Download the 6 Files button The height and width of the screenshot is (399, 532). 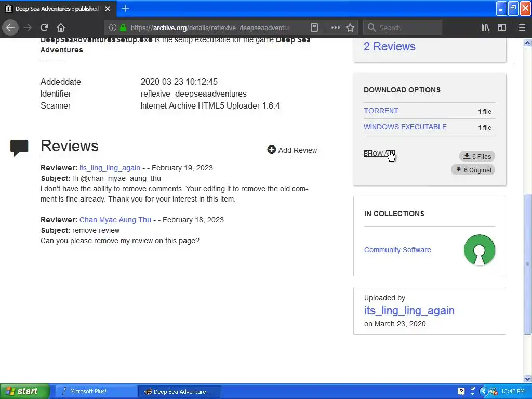[x=477, y=156]
